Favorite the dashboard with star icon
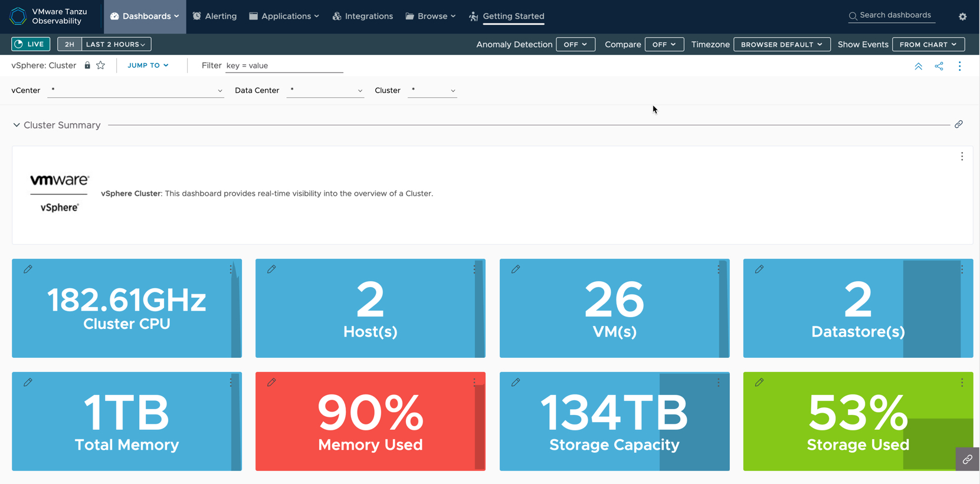Screen dimensions: 980x484 coord(101,65)
